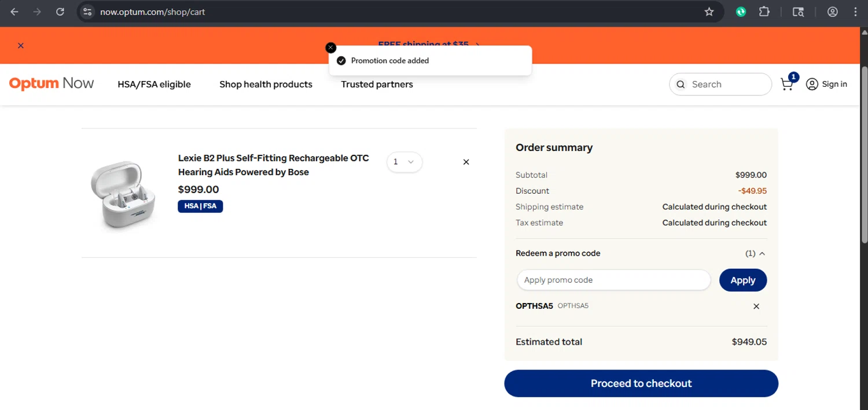Click the Apply promo code button
The image size is (868, 410).
(x=742, y=280)
